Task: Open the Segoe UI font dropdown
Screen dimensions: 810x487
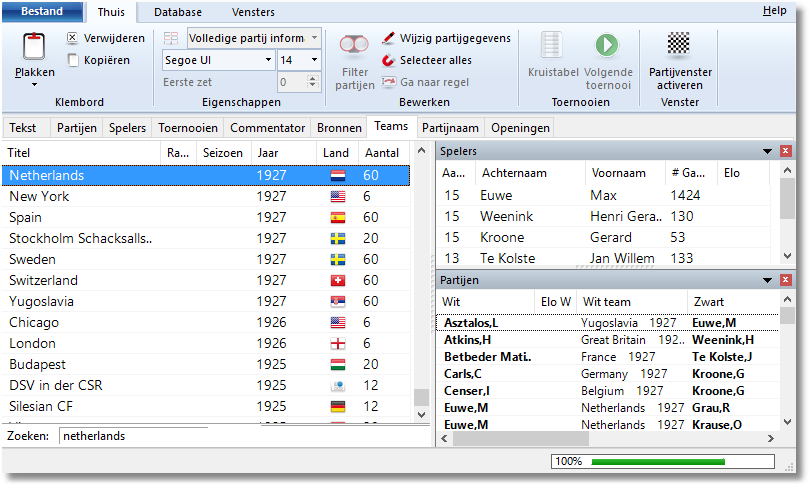Action: click(267, 60)
